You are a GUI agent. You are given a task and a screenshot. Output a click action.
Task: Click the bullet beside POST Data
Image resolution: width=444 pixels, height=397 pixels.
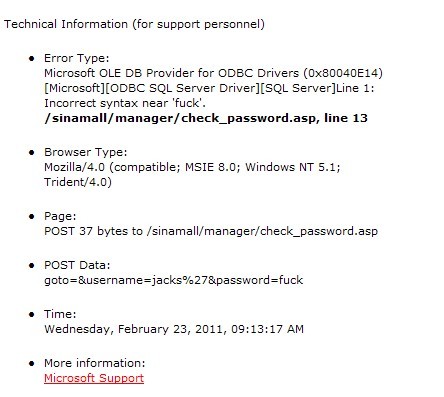click(32, 266)
